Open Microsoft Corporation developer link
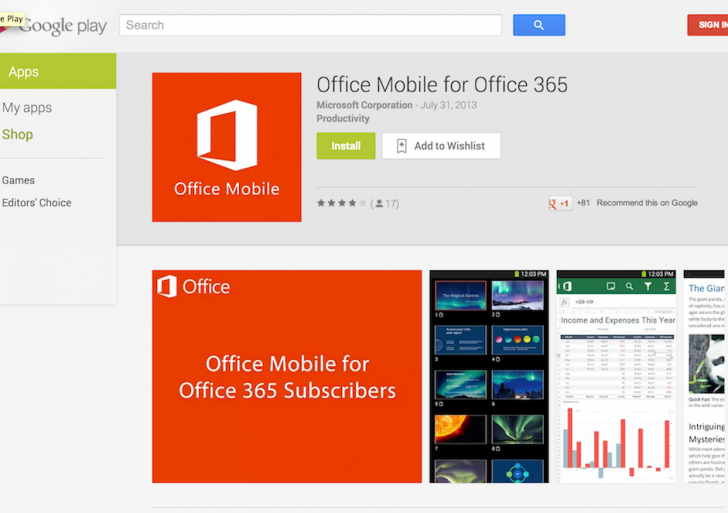Viewport: 728px width, 513px height. coord(364,105)
